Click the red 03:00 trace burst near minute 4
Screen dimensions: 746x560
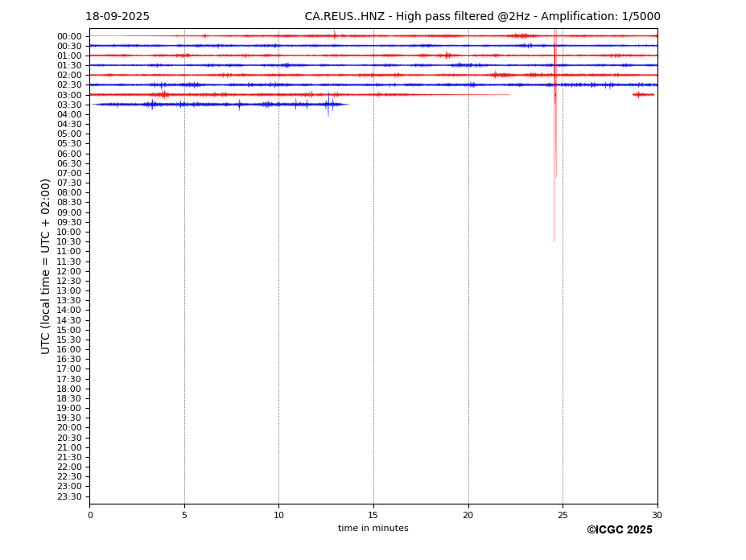(163, 95)
